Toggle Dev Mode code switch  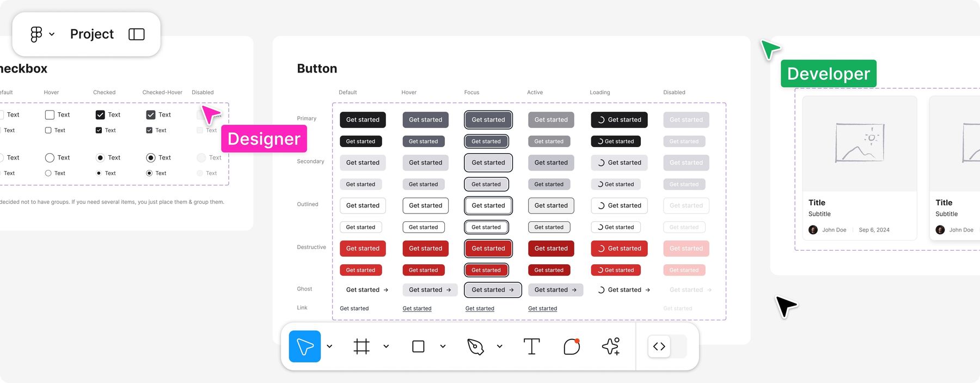667,346
